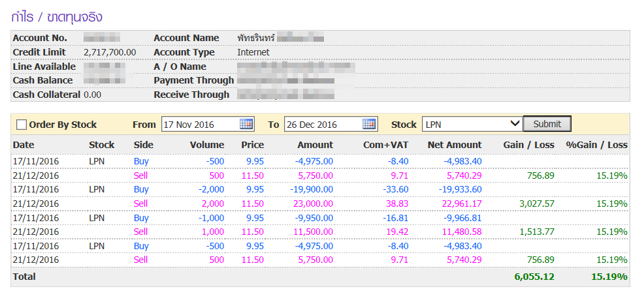Click the From date field 17 Nov 2016
This screenshot has width=644, height=304.
199,124
